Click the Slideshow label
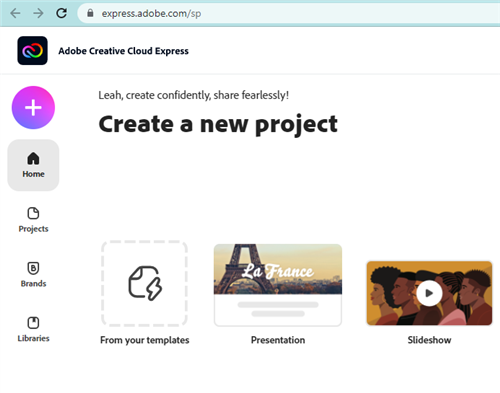 429,340
